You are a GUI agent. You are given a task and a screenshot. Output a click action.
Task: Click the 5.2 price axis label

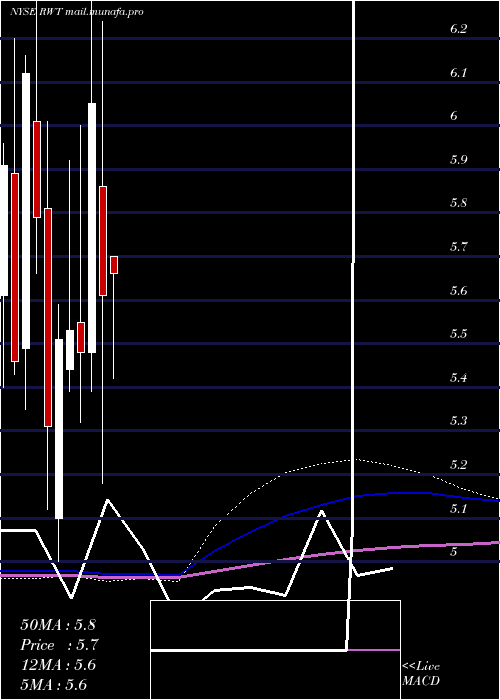tap(458, 465)
